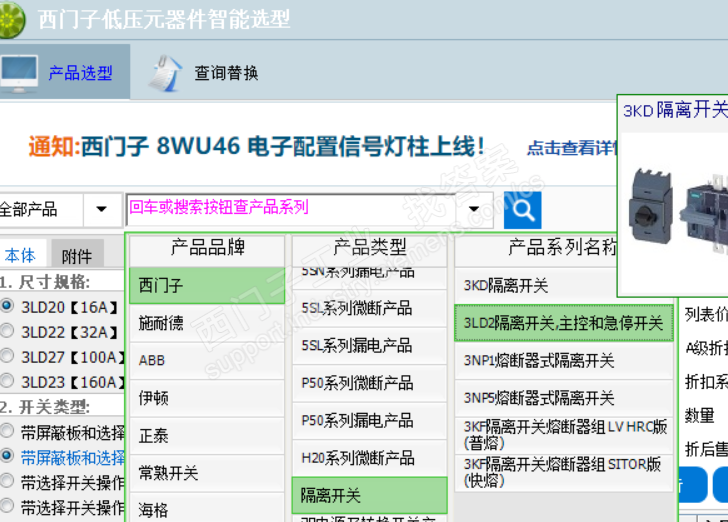Viewport: 728px width, 522px height.
Task: Select the 3LD22【32A】 radio button
Action: tap(7, 331)
